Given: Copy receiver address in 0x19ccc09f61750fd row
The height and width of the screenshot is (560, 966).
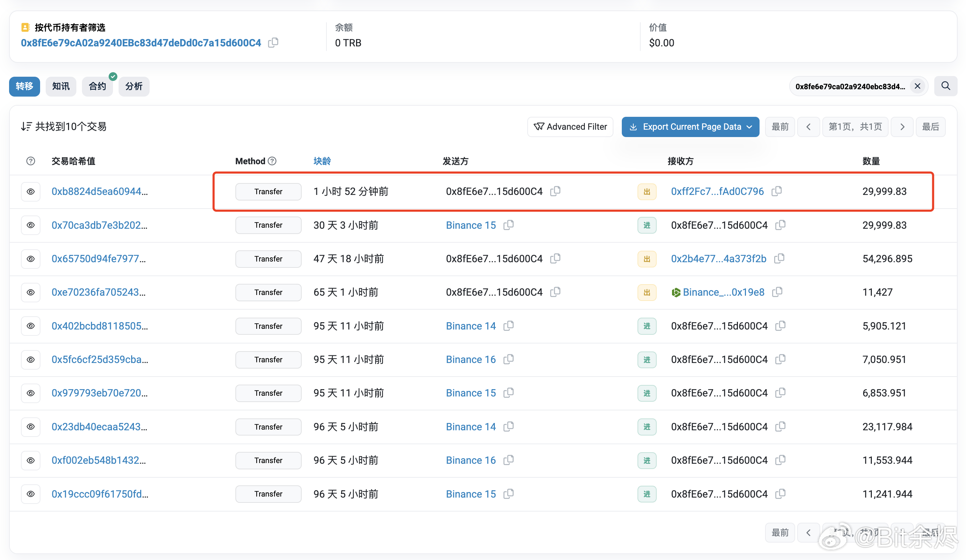Looking at the screenshot, I should coord(780,493).
